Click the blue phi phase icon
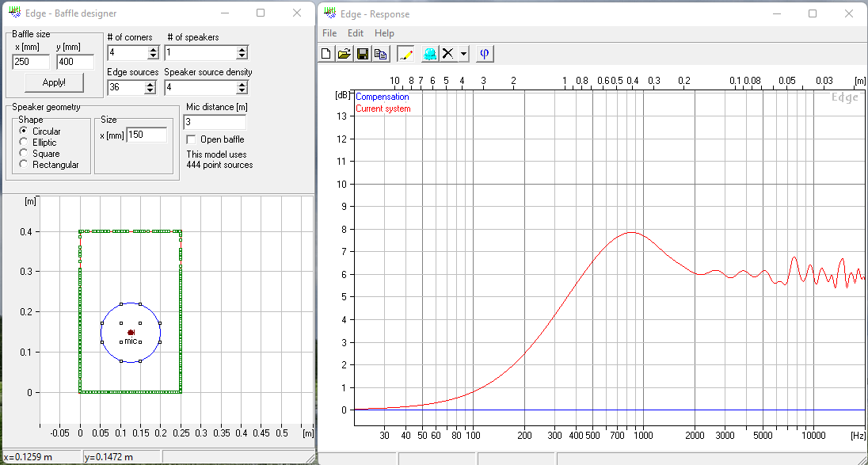This screenshot has height=465, width=868. [x=485, y=54]
